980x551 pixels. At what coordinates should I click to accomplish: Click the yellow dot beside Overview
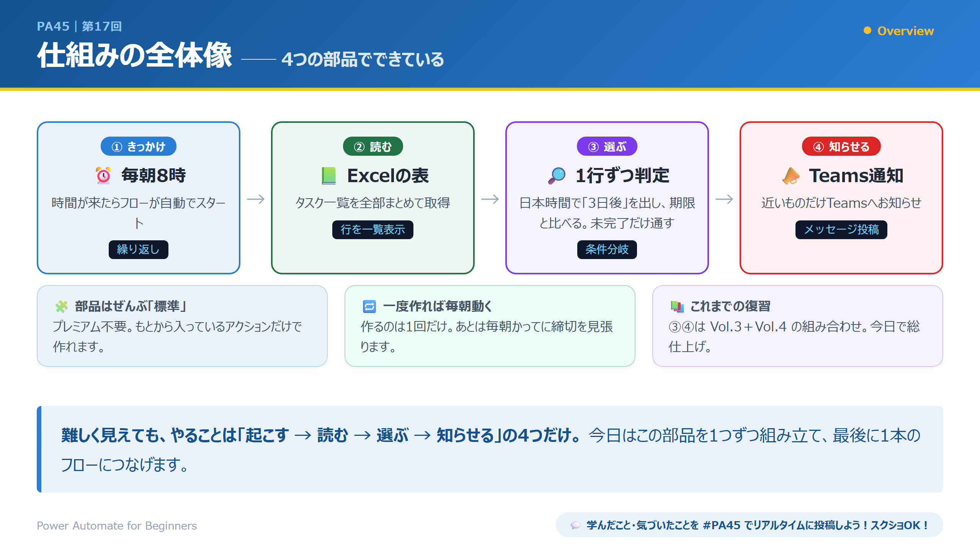(x=867, y=30)
